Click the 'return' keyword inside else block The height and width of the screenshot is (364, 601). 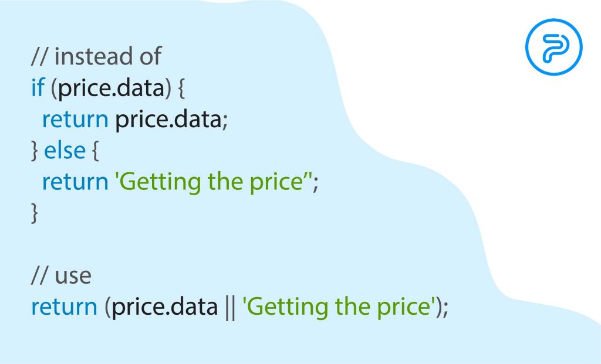coord(75,182)
